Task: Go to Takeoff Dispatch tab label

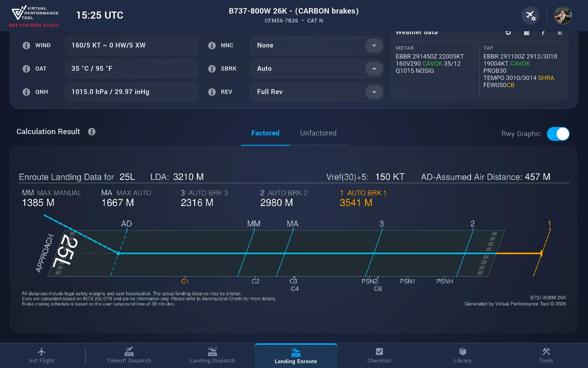Action: 129,361
